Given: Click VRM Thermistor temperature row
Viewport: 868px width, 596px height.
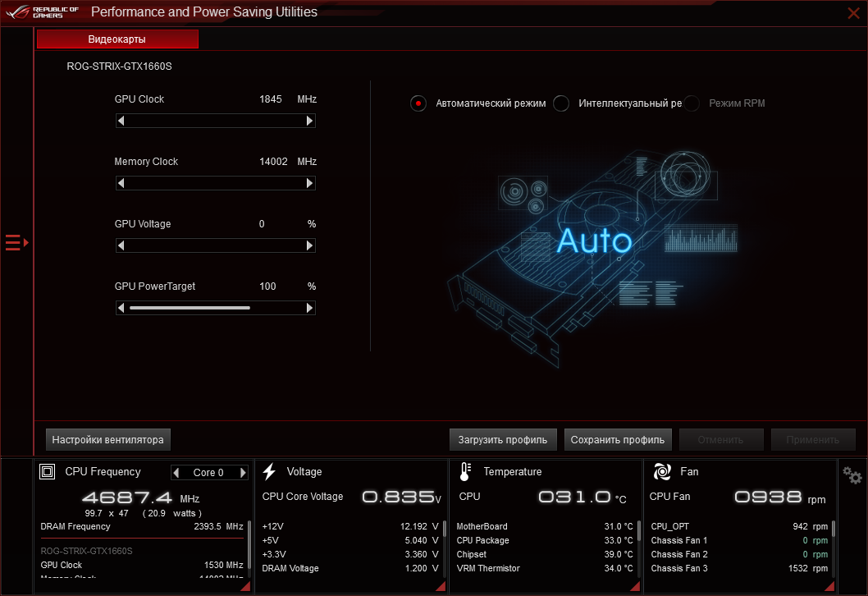Looking at the screenshot, I should (x=545, y=568).
